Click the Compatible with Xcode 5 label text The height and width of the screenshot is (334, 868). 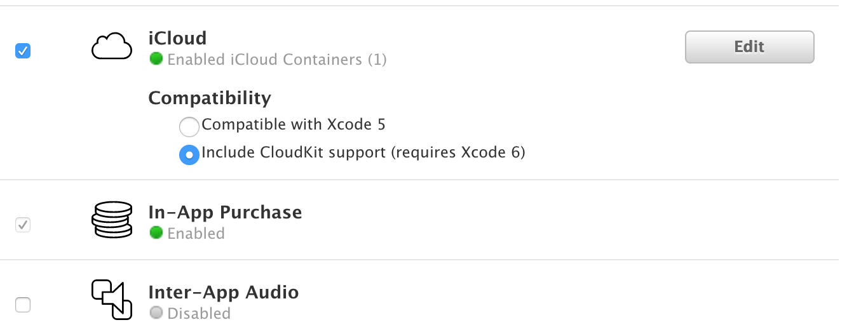pyautogui.click(x=294, y=124)
